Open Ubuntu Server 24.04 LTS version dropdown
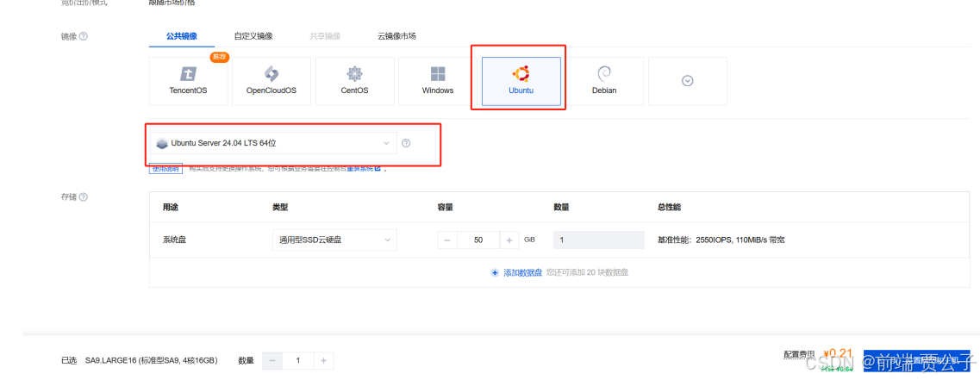Screen dimensions: 980x380 [x=273, y=143]
